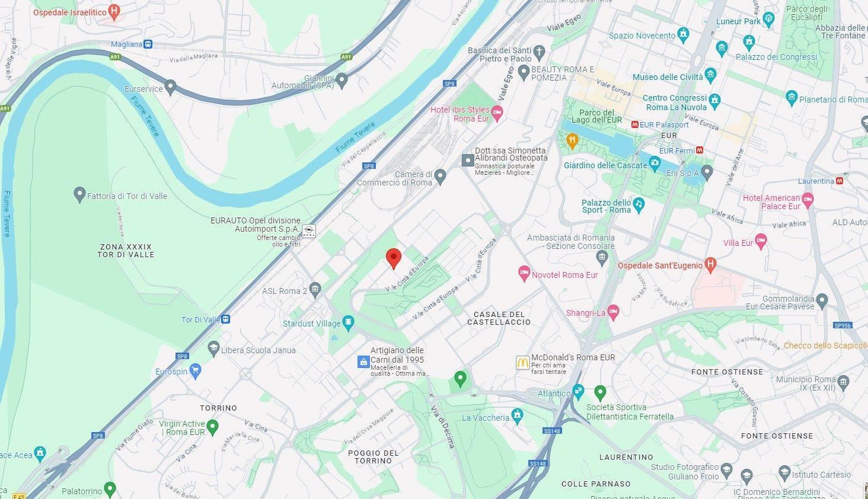Image resolution: width=868 pixels, height=499 pixels.
Task: Open the Virgin Active Roma EUR pin
Action: click(x=213, y=427)
